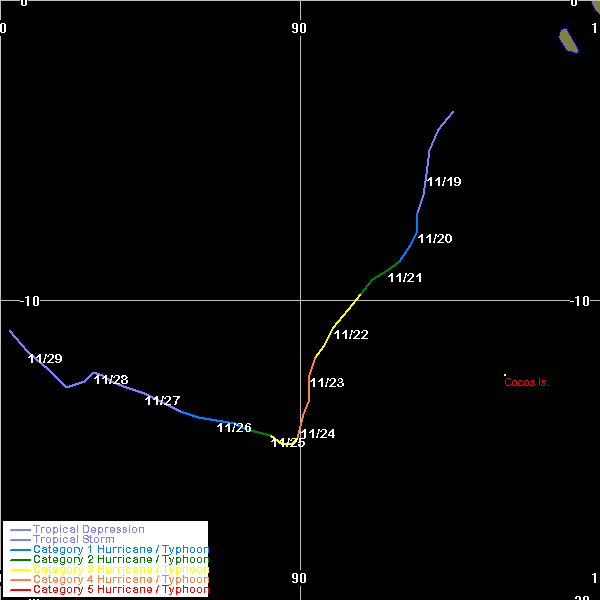
Task: Click the red Cocos Is. label
Action: pos(527,383)
